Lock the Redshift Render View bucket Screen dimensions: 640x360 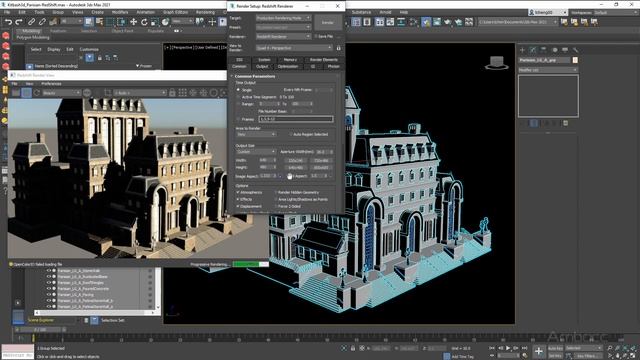pyautogui.click(x=172, y=93)
